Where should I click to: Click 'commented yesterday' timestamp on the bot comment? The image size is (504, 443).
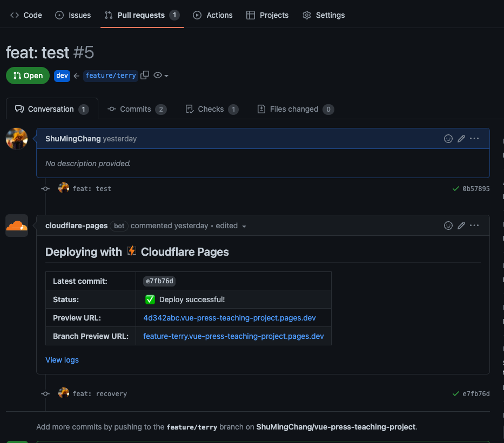[170, 226]
